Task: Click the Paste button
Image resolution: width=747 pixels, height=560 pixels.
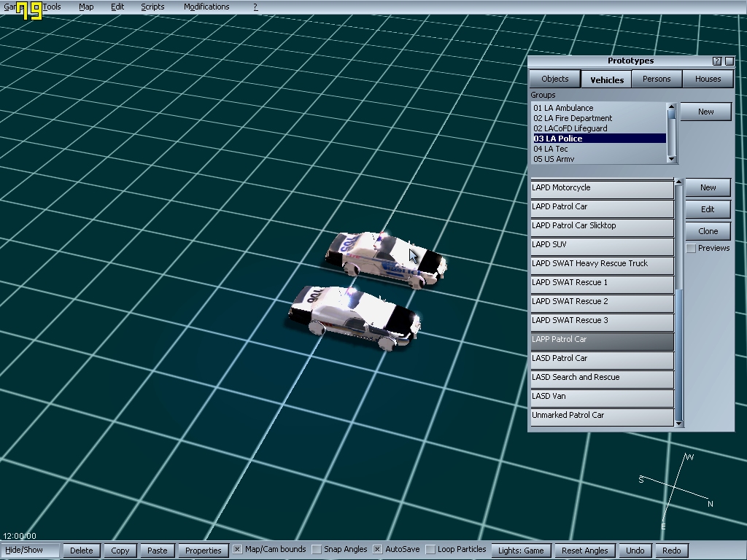Action: coord(158,551)
